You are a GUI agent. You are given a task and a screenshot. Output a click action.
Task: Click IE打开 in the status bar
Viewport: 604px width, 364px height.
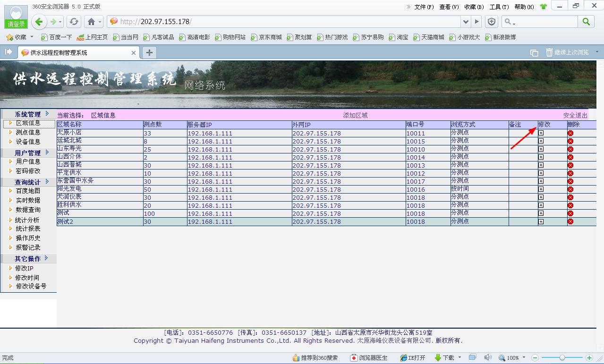coord(413,358)
